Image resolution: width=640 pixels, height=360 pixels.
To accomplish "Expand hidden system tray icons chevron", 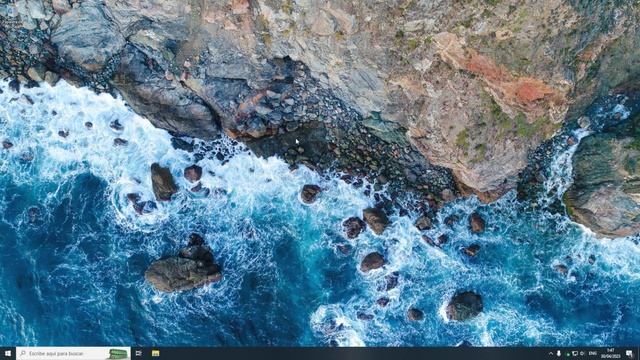I will pos(551,353).
